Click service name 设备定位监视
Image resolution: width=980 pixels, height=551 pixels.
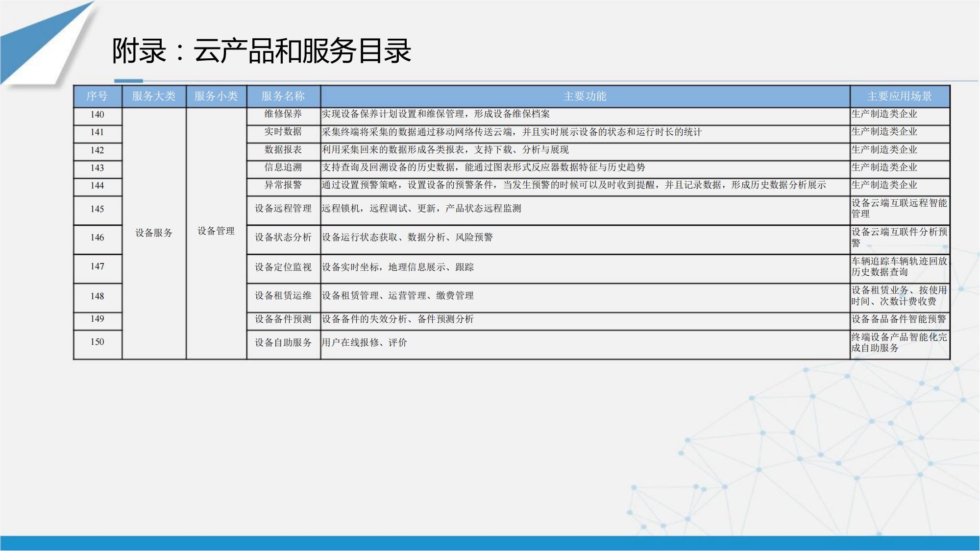283,267
